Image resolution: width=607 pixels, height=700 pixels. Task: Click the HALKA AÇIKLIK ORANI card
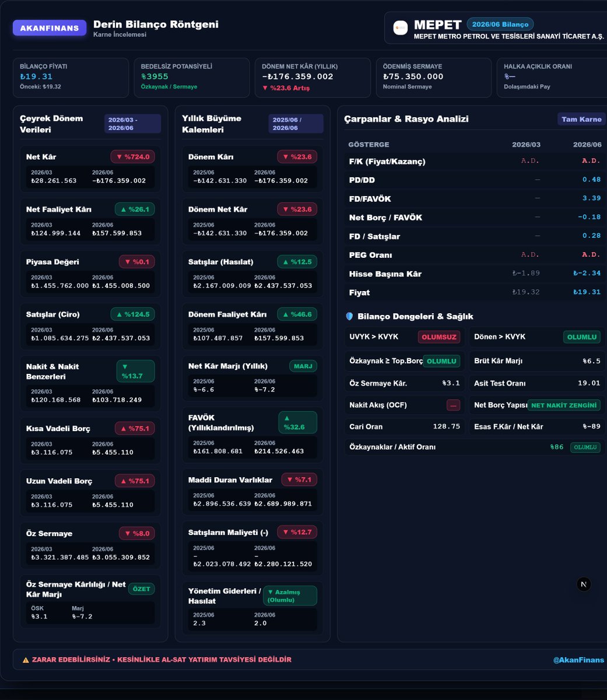(x=552, y=78)
